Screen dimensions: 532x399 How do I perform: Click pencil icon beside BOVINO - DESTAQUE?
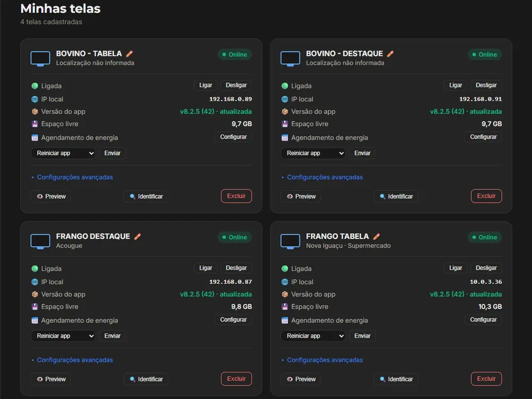390,54
